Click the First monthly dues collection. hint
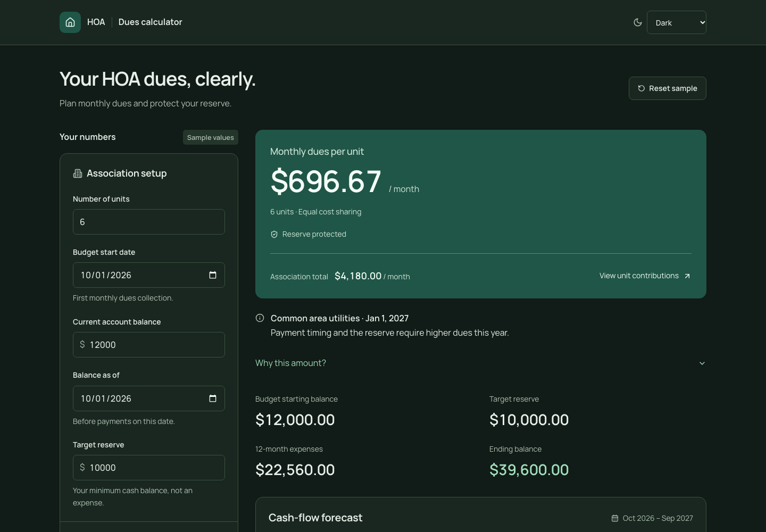Image resolution: width=766 pixels, height=532 pixels. 123,298
